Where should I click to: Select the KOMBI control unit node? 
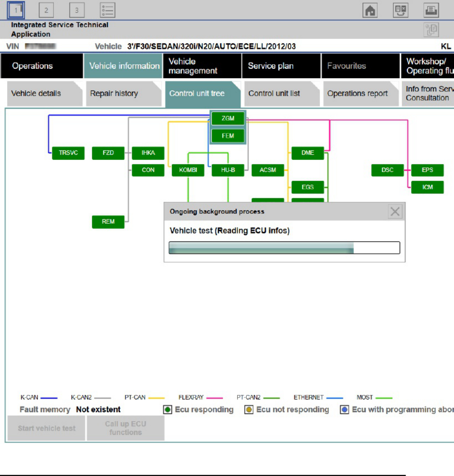[188, 170]
